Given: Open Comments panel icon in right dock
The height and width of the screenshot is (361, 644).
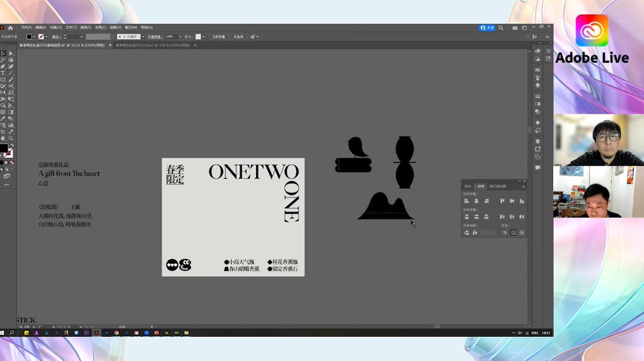Looking at the screenshot, I should tap(537, 168).
